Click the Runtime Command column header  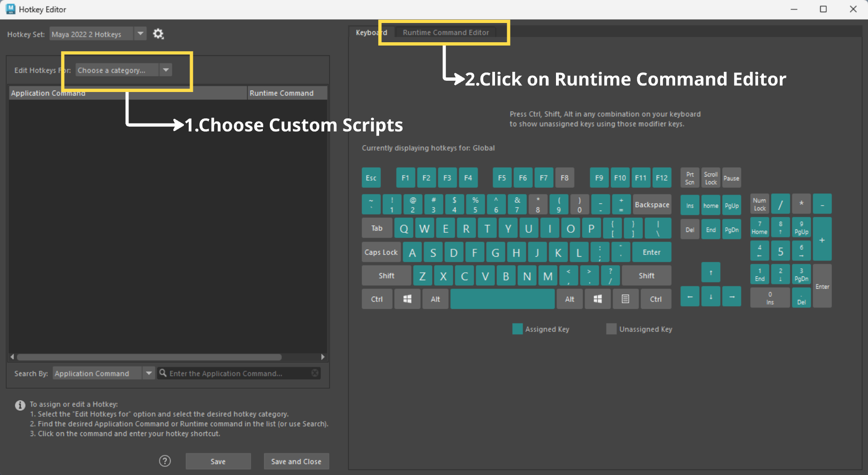click(287, 93)
